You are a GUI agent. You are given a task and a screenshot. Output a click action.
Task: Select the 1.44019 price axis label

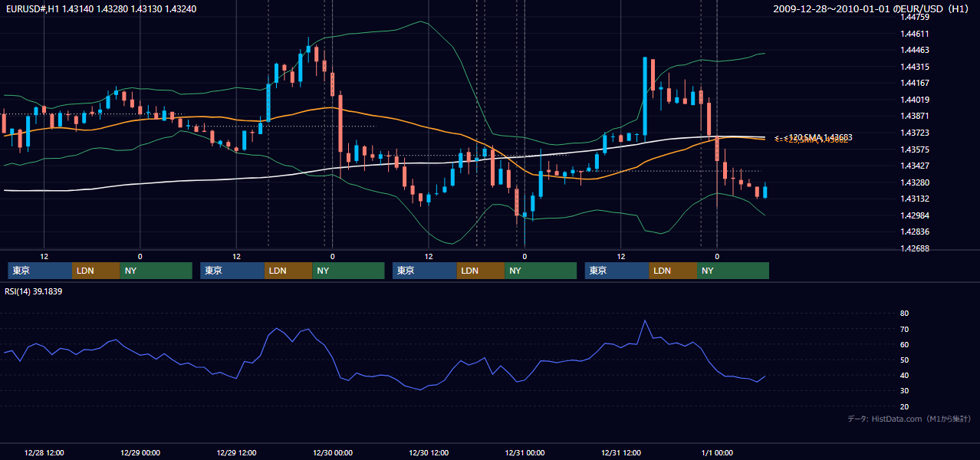coord(915,100)
